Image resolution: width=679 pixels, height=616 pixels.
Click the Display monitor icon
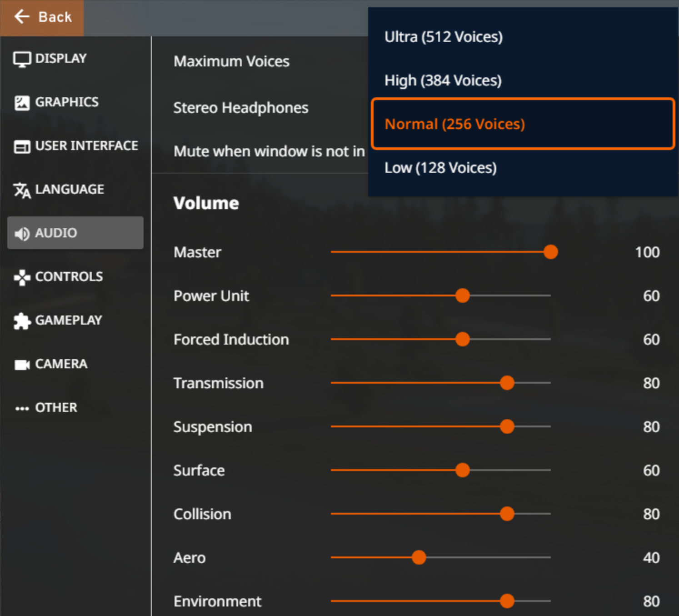point(22,59)
